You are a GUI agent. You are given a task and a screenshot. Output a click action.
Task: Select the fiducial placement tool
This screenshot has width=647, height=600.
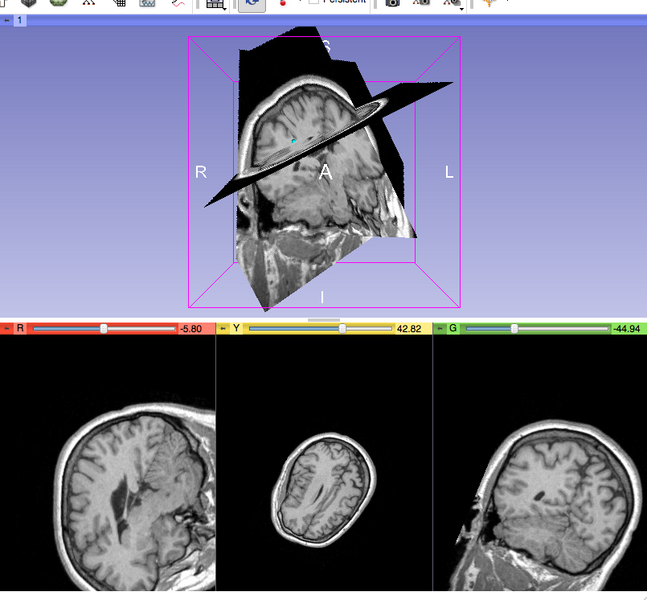coord(284,4)
